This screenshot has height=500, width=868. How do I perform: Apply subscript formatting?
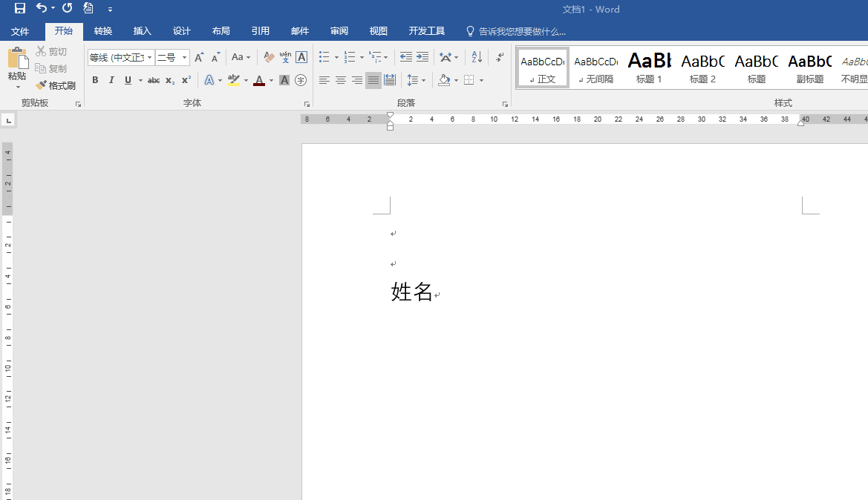(169, 80)
